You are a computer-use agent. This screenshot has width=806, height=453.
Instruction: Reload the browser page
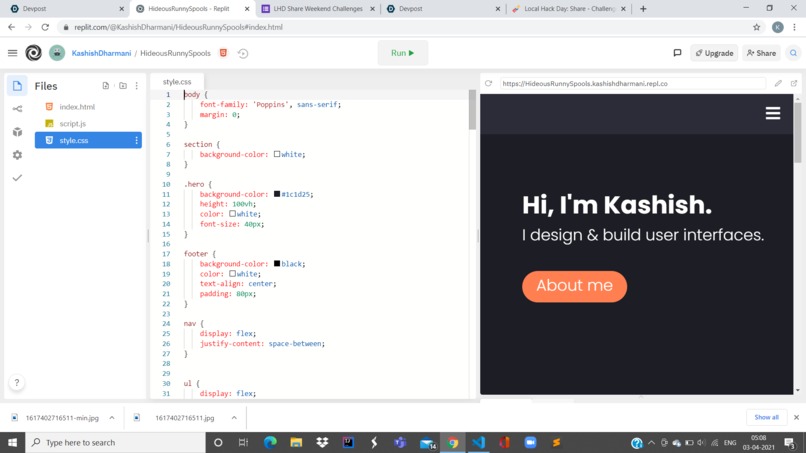[45, 27]
